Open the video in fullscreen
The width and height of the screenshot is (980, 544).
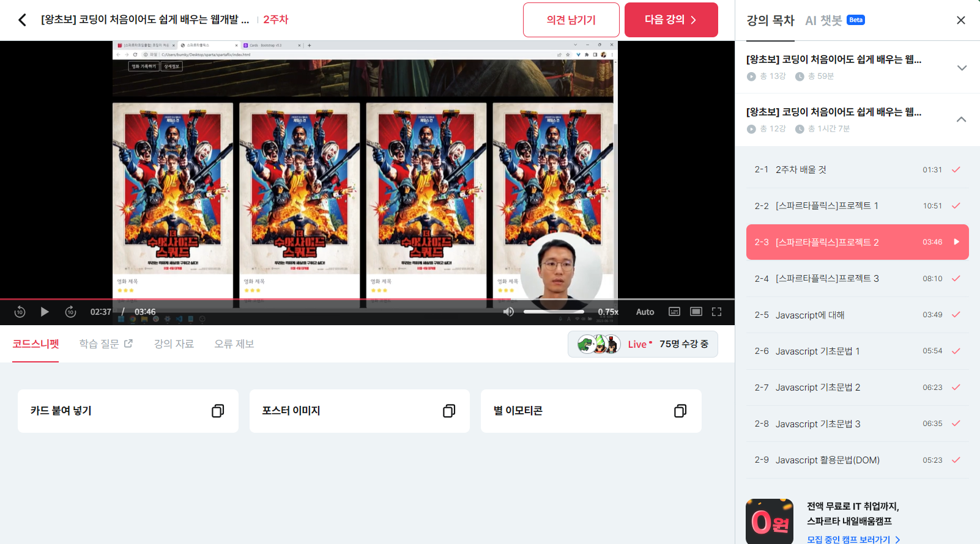[x=717, y=312]
